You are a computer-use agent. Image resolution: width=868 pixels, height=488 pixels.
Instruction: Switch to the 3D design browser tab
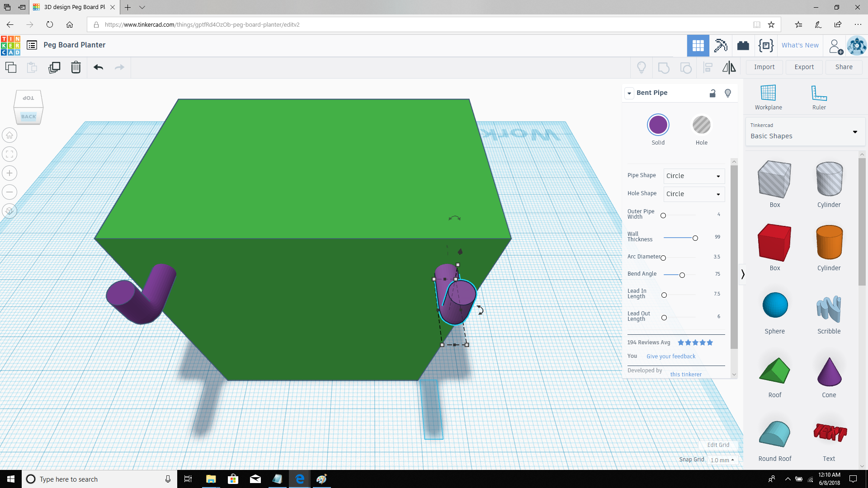pos(72,7)
